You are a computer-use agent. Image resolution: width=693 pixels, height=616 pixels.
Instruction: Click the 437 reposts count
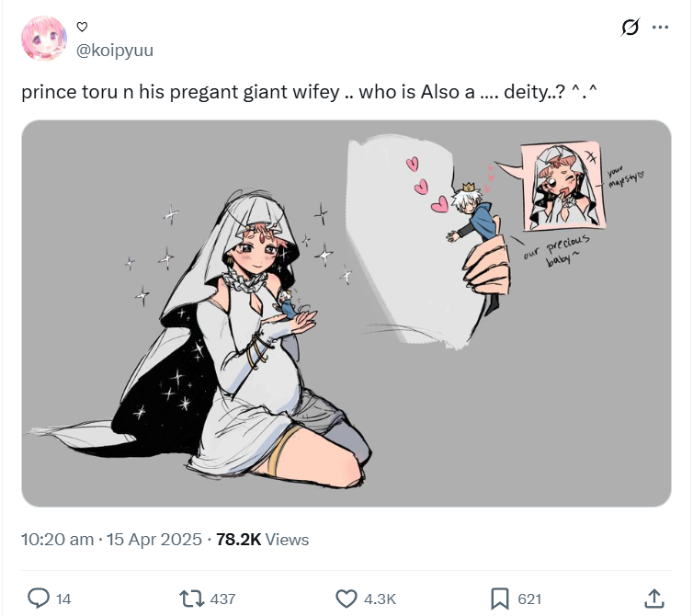point(222,599)
